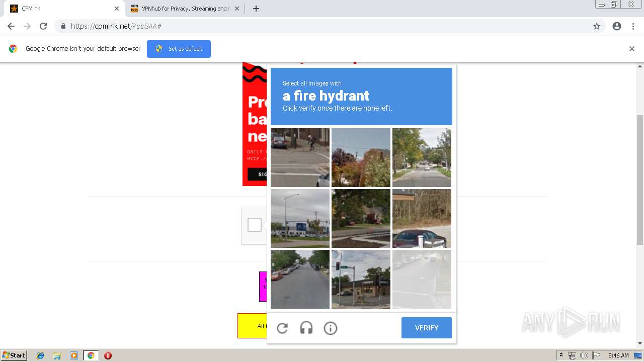Open network tray icon

[x=572, y=355]
